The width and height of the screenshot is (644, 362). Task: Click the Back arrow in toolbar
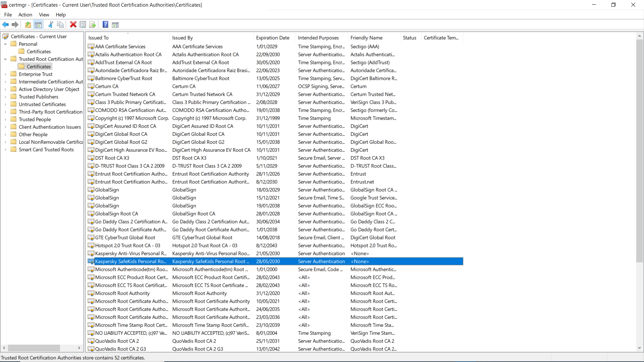point(5,24)
